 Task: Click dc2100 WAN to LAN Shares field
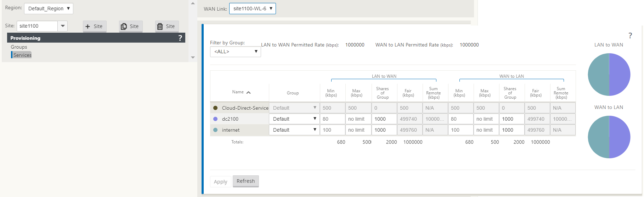pyautogui.click(x=512, y=119)
